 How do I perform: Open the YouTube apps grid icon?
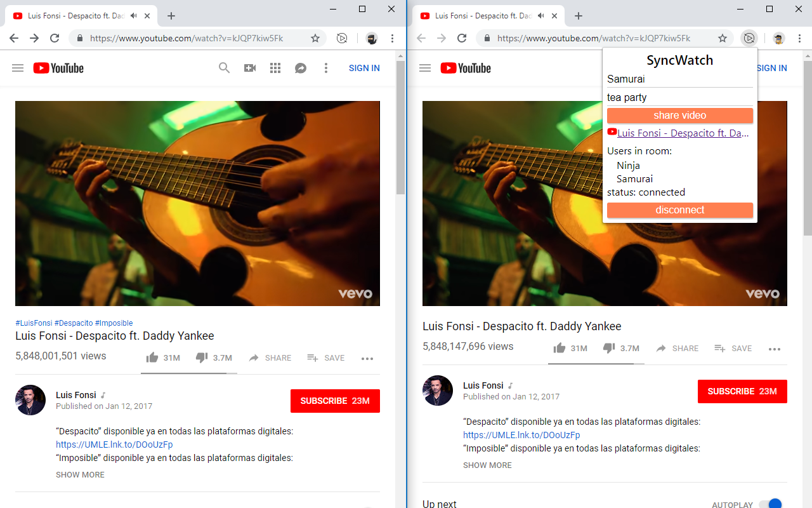point(275,68)
